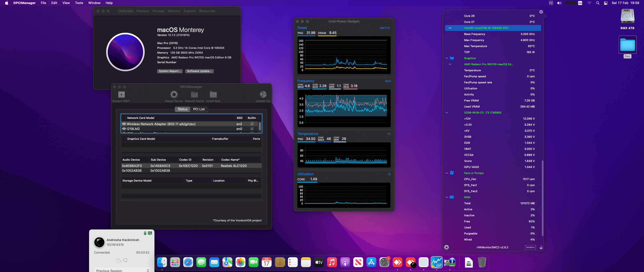Viewport: 644px width, 272px height.
Task: Switch to PCI List tab in DPCIManager
Action: [199, 109]
